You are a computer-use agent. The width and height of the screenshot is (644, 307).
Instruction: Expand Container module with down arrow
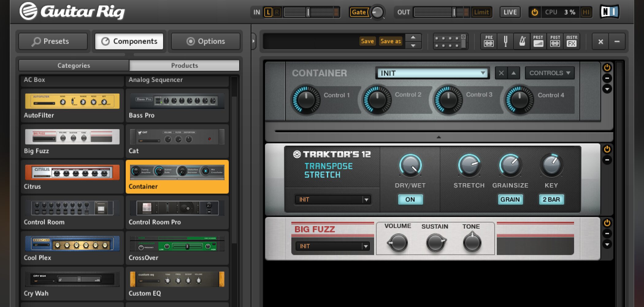point(607,89)
